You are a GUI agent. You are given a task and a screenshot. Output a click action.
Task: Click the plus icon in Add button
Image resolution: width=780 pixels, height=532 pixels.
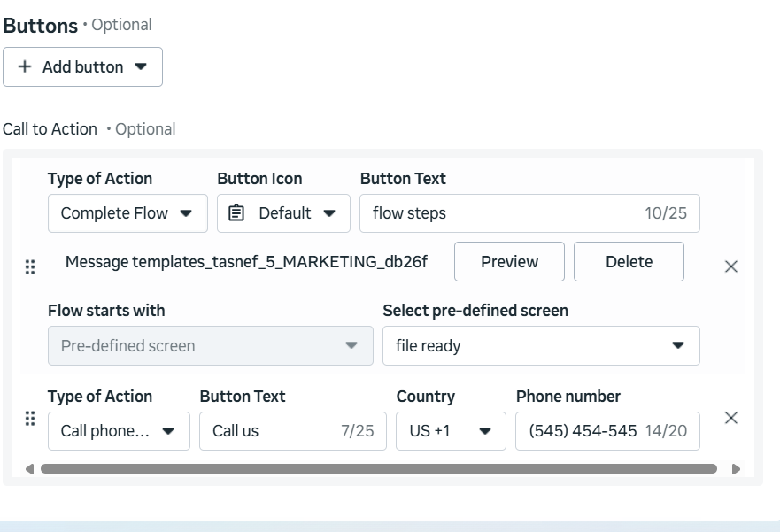24,67
